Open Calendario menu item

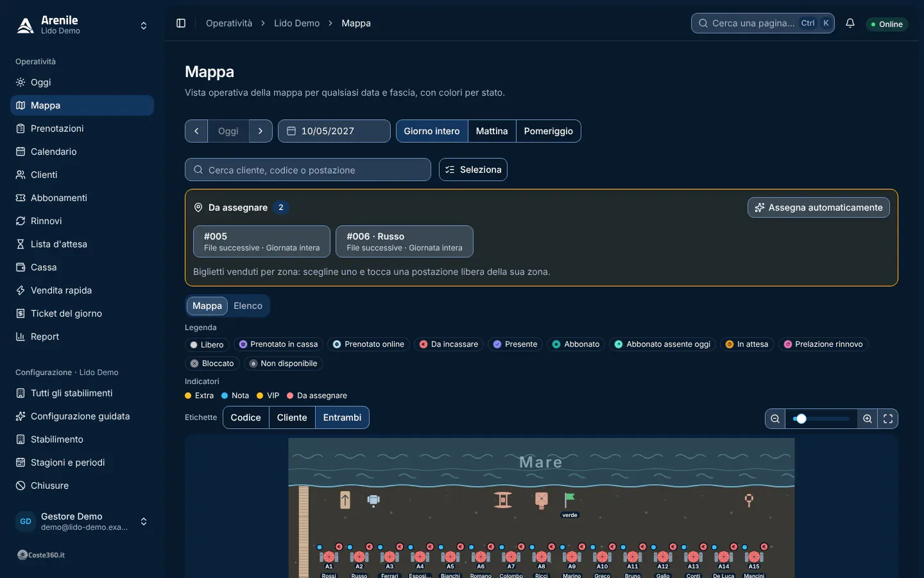pos(82,152)
